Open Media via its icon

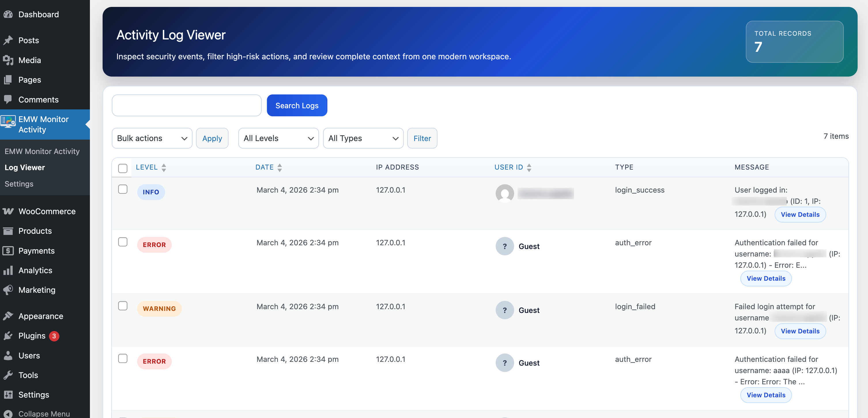(8, 60)
